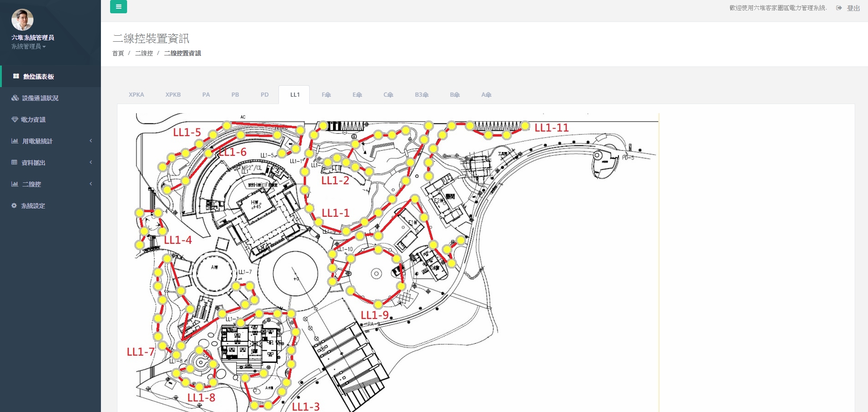Screen dimensions: 868x412
Task: Click the bar chart icon beside 用電量統計
Action: click(15, 141)
